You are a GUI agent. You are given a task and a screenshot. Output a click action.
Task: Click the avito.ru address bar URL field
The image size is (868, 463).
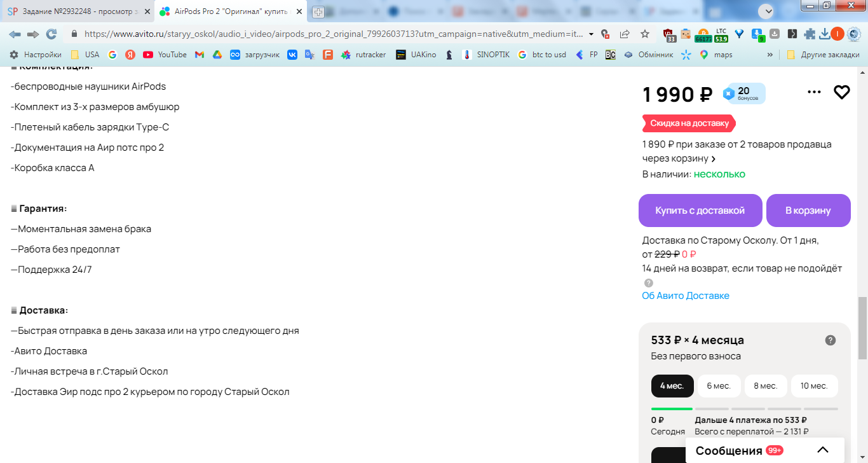point(334,34)
